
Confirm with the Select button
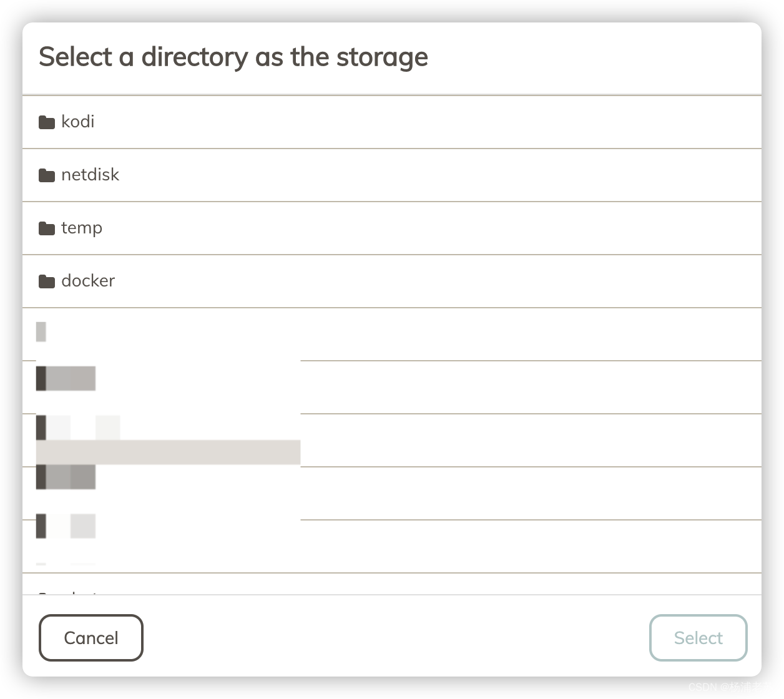pos(698,638)
